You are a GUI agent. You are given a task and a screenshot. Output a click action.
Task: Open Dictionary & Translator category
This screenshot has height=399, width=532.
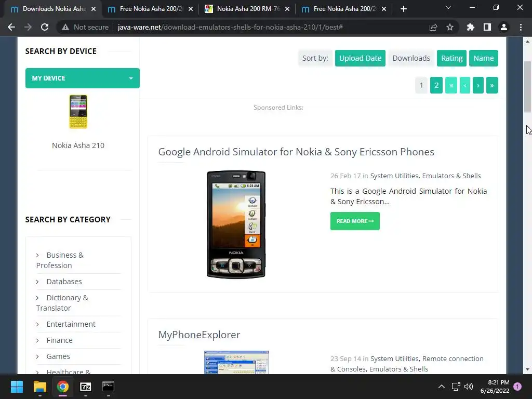pos(62,303)
